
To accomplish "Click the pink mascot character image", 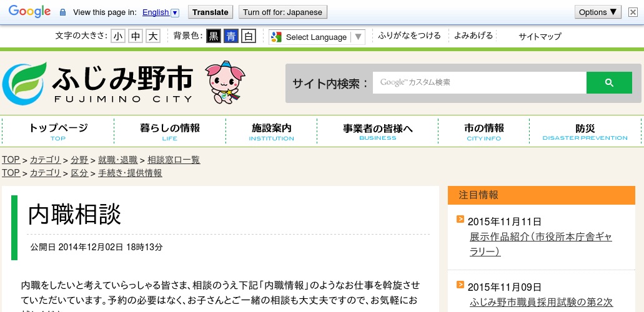I will tap(224, 82).
